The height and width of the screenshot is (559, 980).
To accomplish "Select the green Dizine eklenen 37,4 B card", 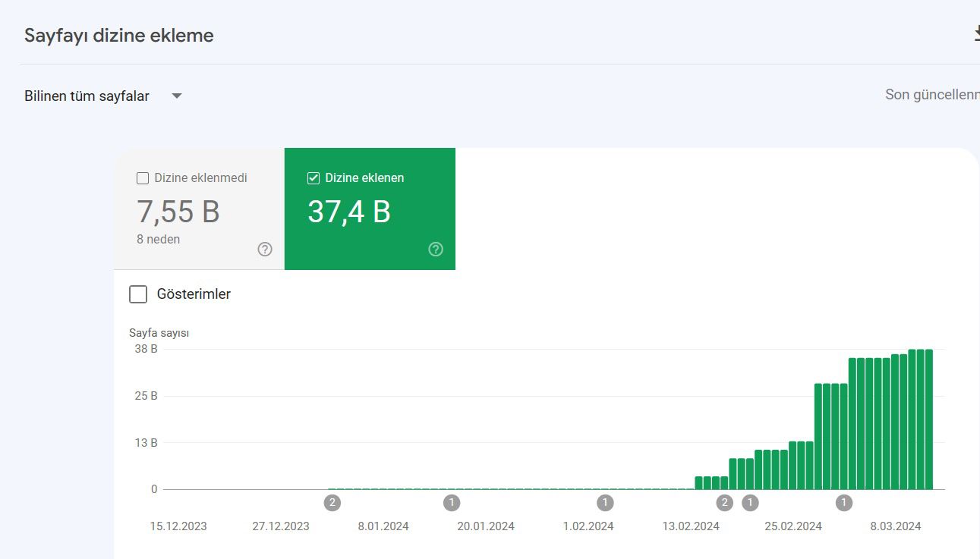I will point(370,209).
